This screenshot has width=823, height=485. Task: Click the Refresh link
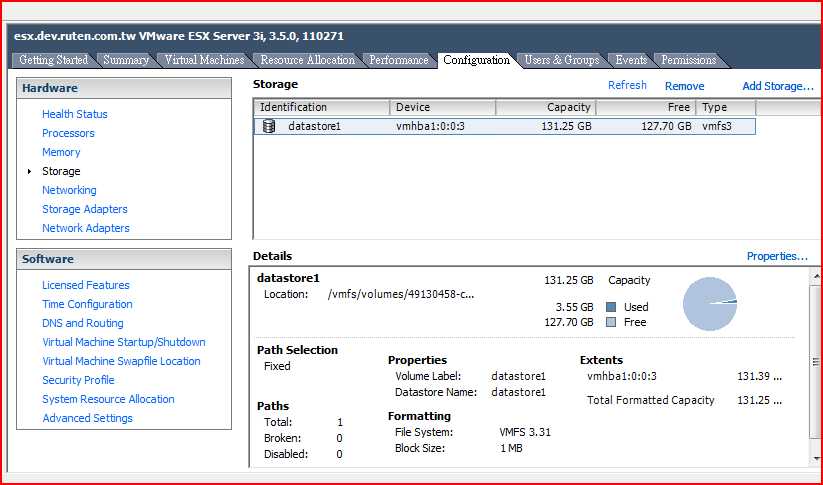tap(627, 85)
